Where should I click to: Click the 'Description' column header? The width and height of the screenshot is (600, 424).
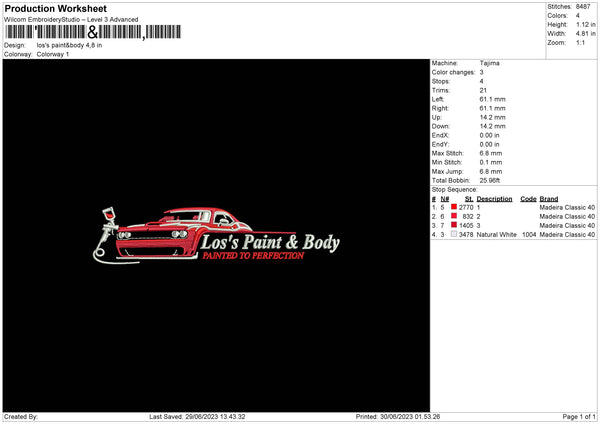point(494,199)
